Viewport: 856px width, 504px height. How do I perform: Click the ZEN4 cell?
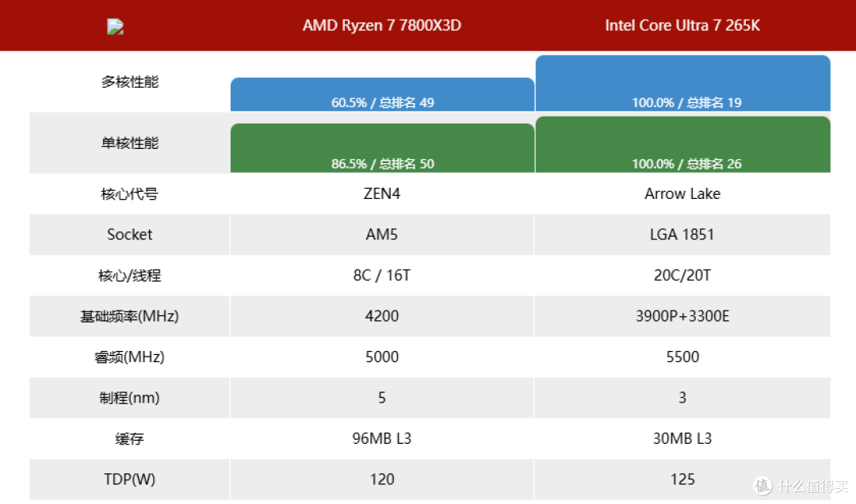tap(382, 194)
